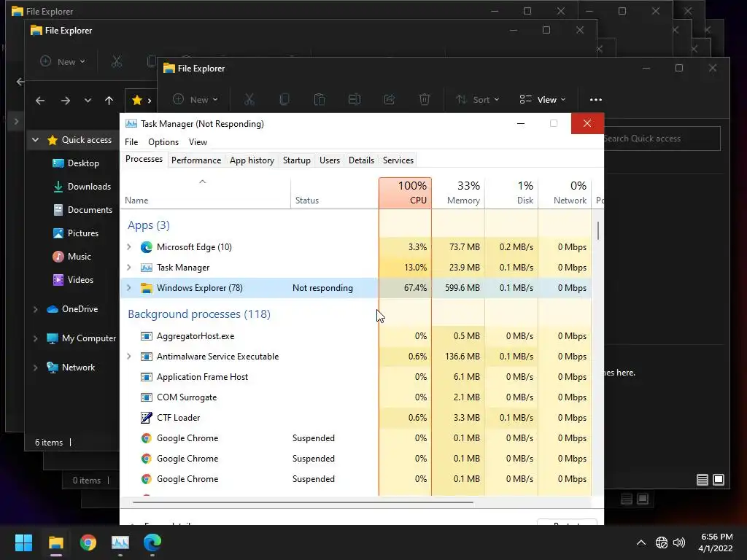Sort processes by Memory column header
The height and width of the screenshot is (560, 747).
[458, 192]
